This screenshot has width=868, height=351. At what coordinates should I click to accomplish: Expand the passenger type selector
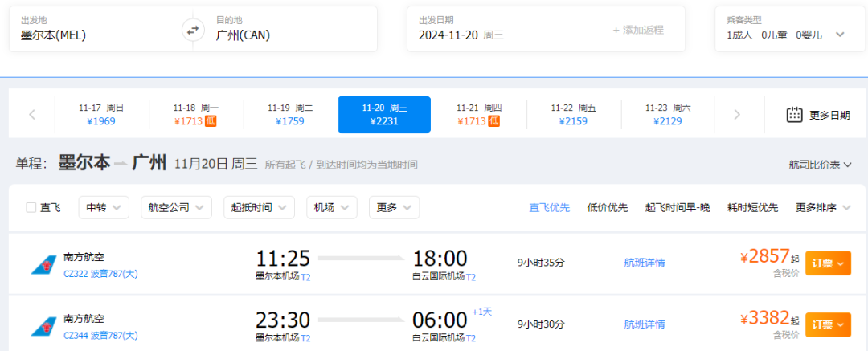pos(840,35)
